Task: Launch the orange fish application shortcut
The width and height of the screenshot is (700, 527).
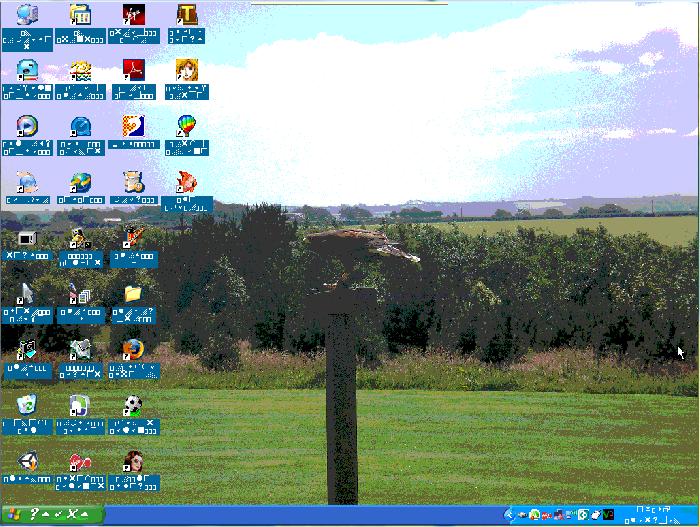Action: pyautogui.click(x=186, y=182)
